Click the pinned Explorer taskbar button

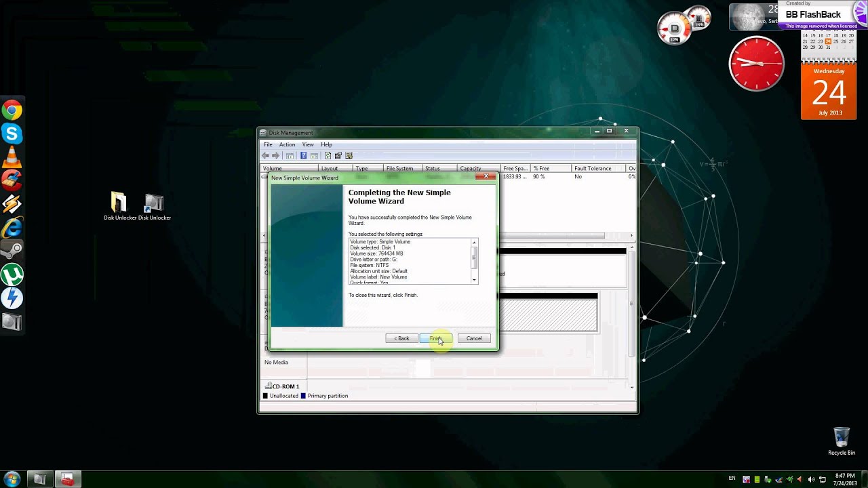(x=40, y=479)
